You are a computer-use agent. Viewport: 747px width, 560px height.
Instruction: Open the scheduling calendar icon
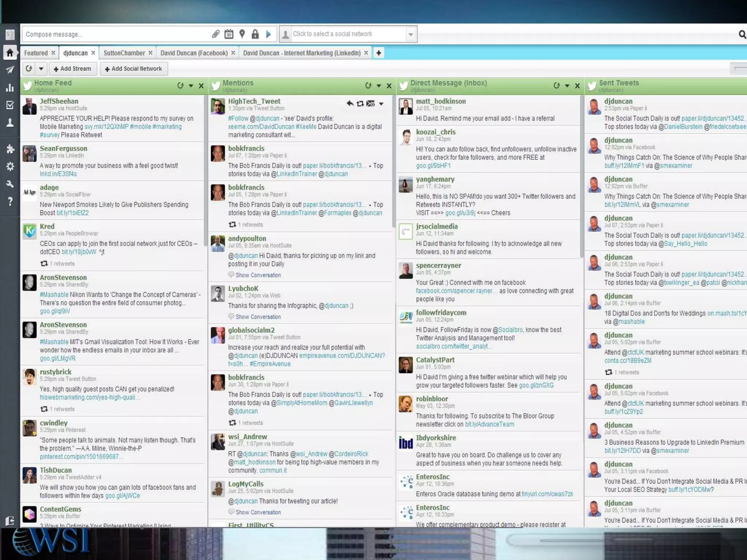click(x=229, y=34)
